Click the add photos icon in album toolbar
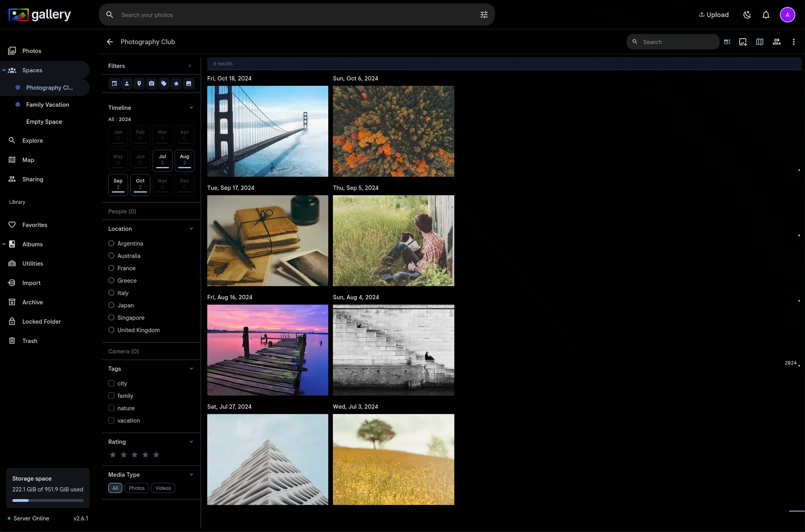The image size is (805, 532). tap(743, 41)
